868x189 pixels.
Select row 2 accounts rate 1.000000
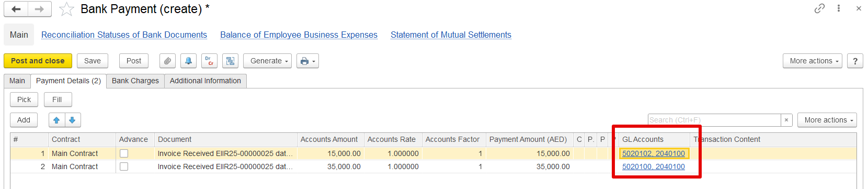tap(393, 166)
